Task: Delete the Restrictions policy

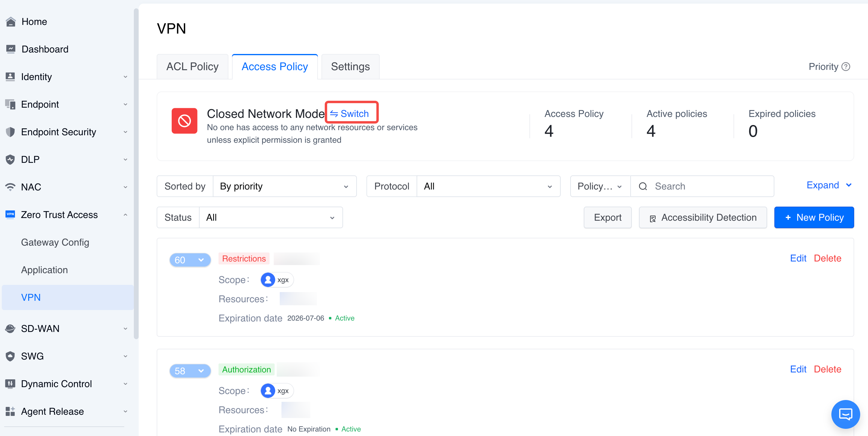Action: [x=827, y=258]
